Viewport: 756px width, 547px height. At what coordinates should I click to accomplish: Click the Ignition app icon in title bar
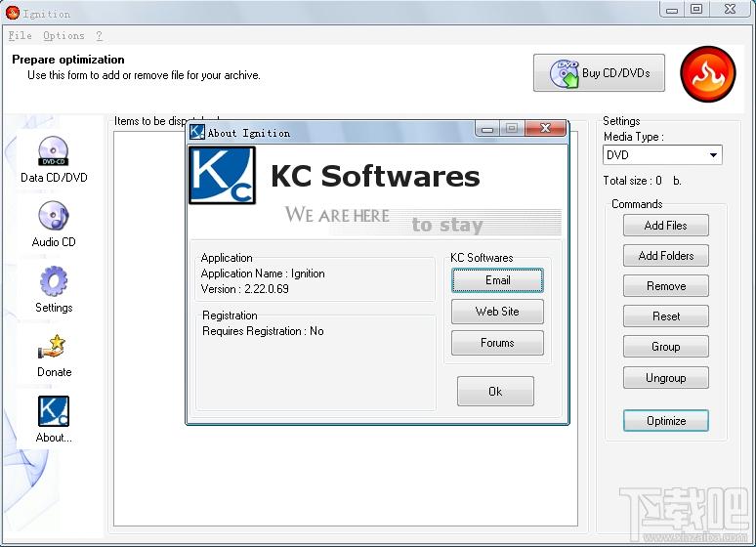(x=13, y=13)
